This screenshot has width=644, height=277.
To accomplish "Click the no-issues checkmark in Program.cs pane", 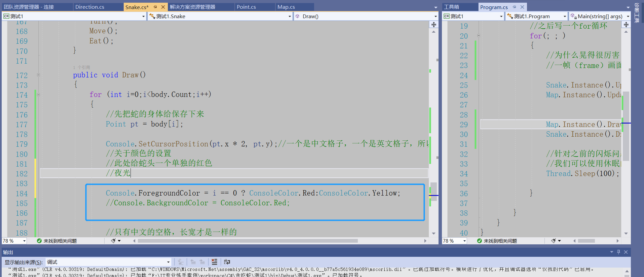I will (x=479, y=241).
